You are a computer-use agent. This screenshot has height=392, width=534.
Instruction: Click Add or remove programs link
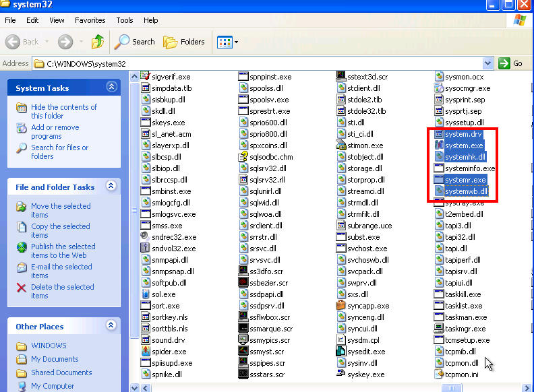pyautogui.click(x=55, y=132)
